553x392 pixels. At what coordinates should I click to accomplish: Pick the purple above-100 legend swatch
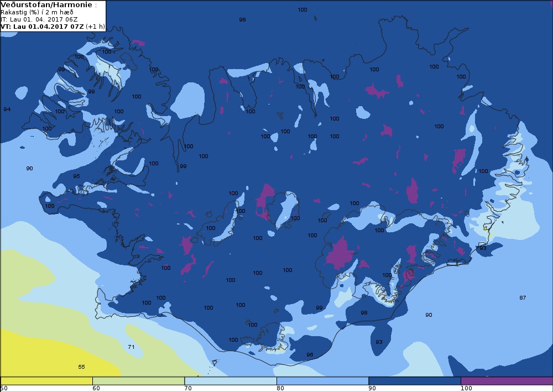507,381
